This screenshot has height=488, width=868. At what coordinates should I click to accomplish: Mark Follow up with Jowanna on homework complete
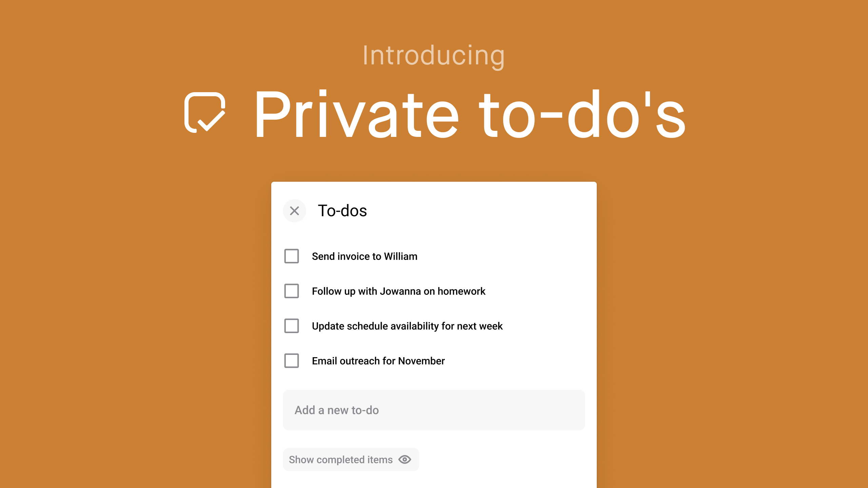[291, 291]
